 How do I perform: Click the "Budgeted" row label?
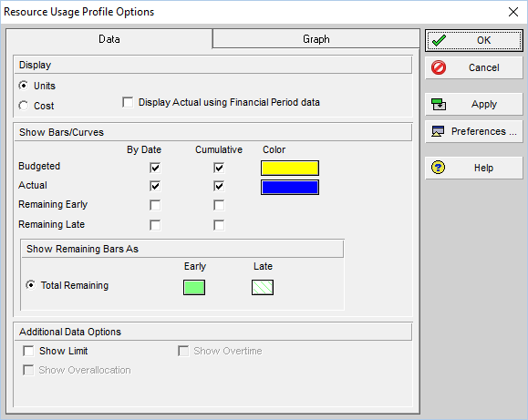click(x=39, y=166)
